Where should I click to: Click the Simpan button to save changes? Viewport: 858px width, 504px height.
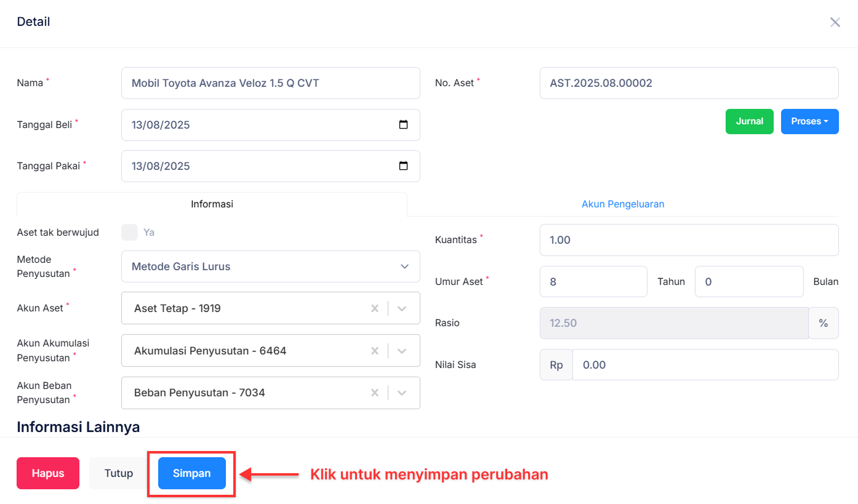click(191, 473)
